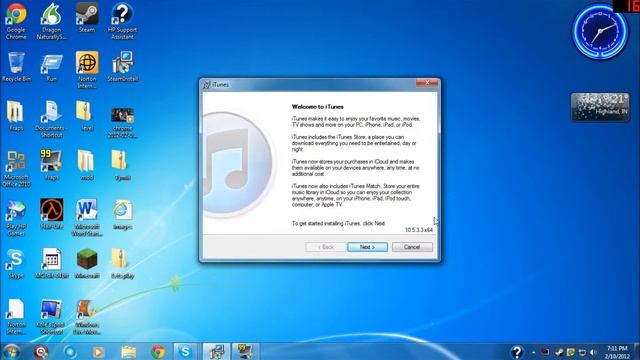
Task: Select the Documents - Shortcut icon
Action: click(51, 119)
